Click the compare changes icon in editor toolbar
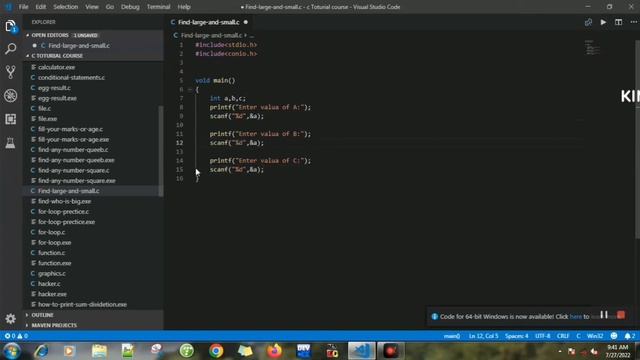Viewport: 640px width, 360px height. [x=588, y=22]
